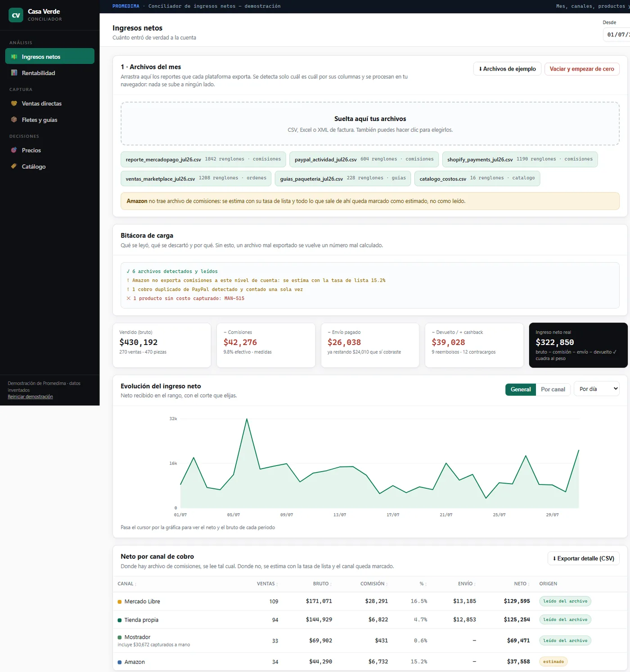
Task: Click the Ventas directas sidebar icon
Action: tap(14, 103)
